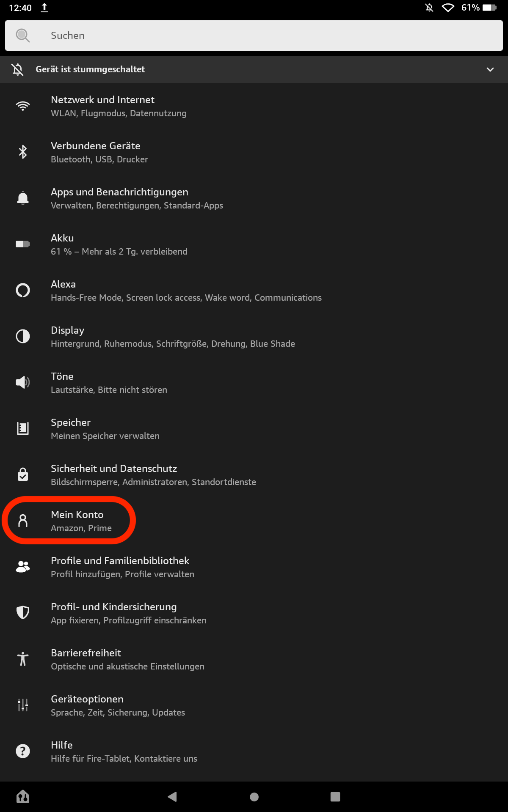Tap the square Recent apps button
Image resolution: width=508 pixels, height=812 pixels.
pyautogui.click(x=335, y=797)
